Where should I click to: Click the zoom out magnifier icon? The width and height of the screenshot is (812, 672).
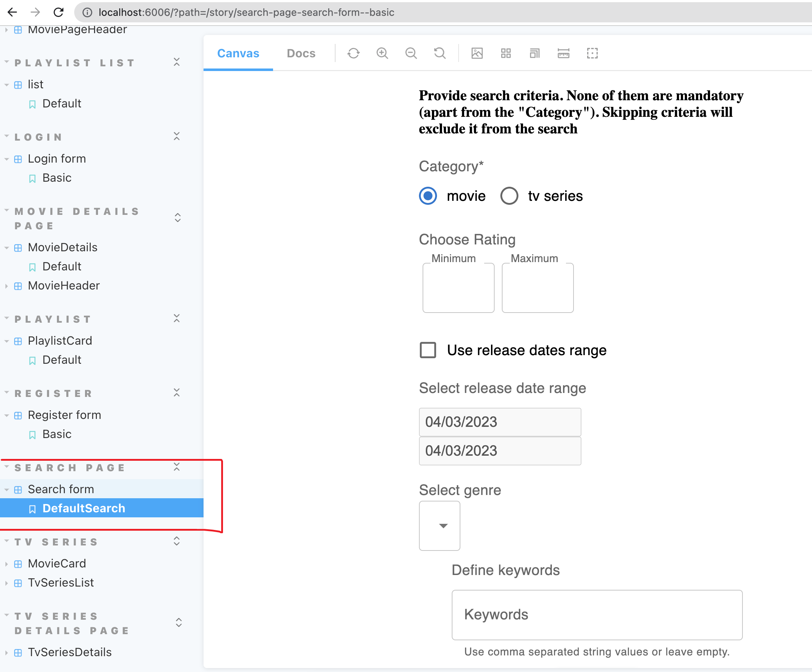click(411, 53)
